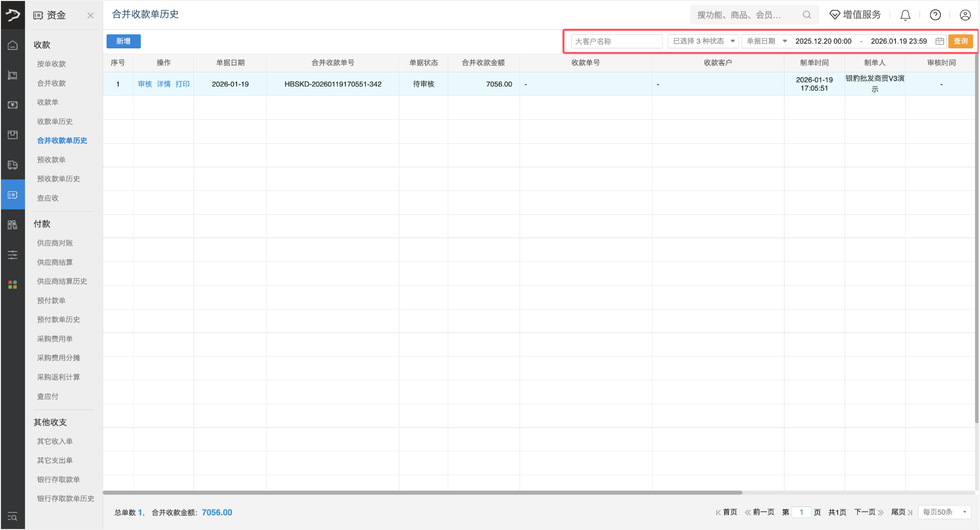Open the box inventory sidebar icon

pyautogui.click(x=13, y=135)
